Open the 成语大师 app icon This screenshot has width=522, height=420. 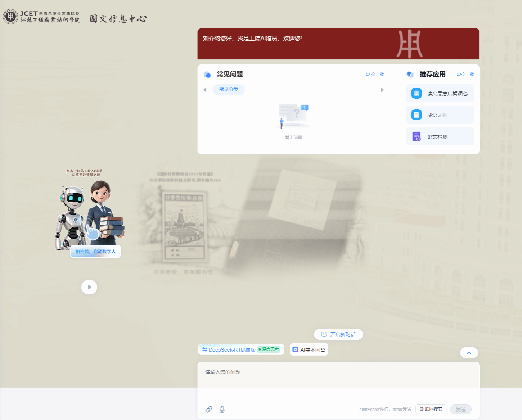point(417,115)
